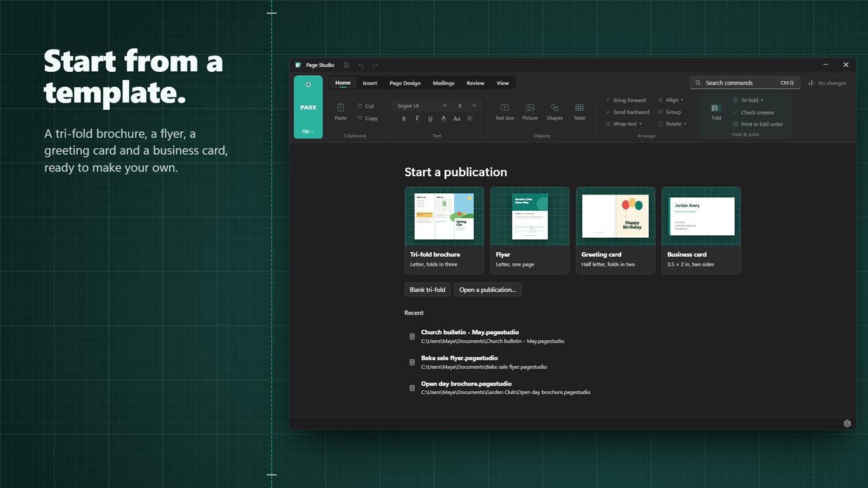Undo with the title bar arrow

pyautogui.click(x=361, y=65)
